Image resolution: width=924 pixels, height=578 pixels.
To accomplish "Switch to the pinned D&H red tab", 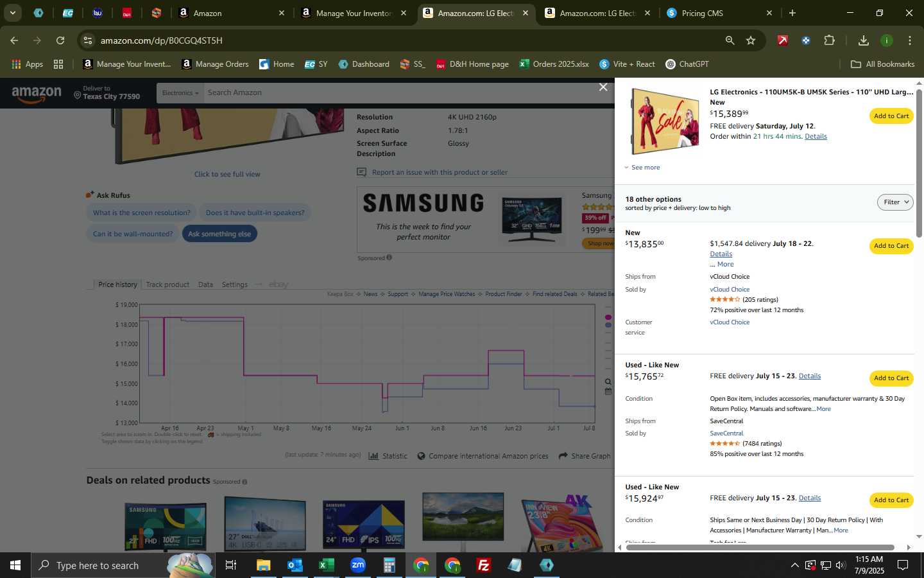I will pos(126,13).
